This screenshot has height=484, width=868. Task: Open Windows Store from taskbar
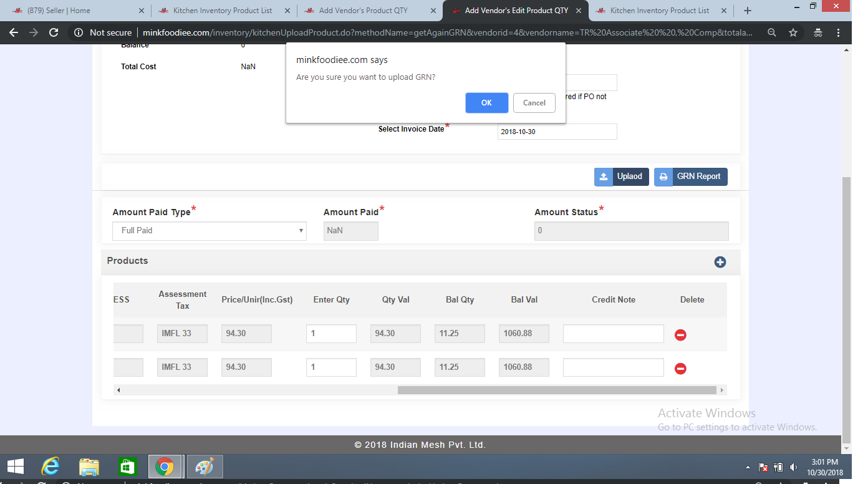tap(127, 467)
